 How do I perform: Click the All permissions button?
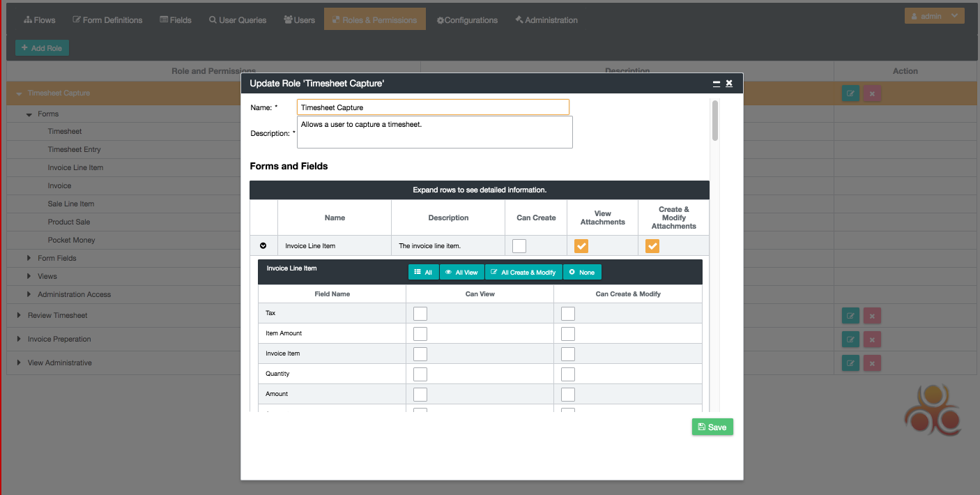(423, 272)
